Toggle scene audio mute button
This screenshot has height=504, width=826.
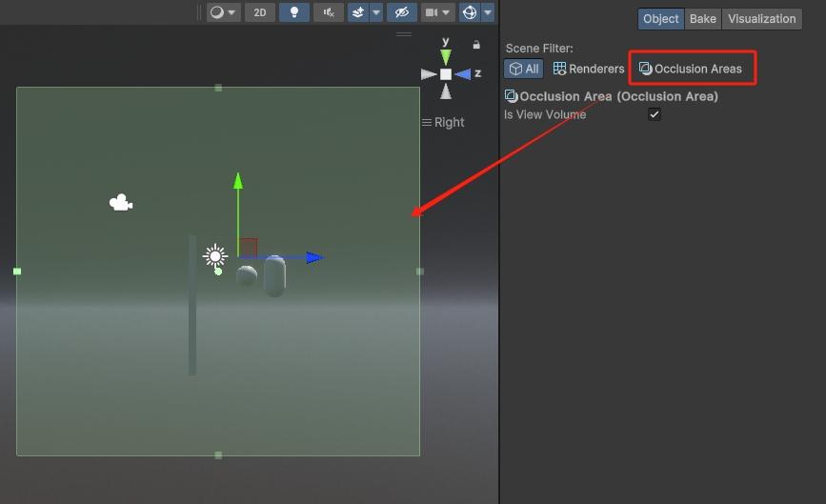(x=329, y=12)
